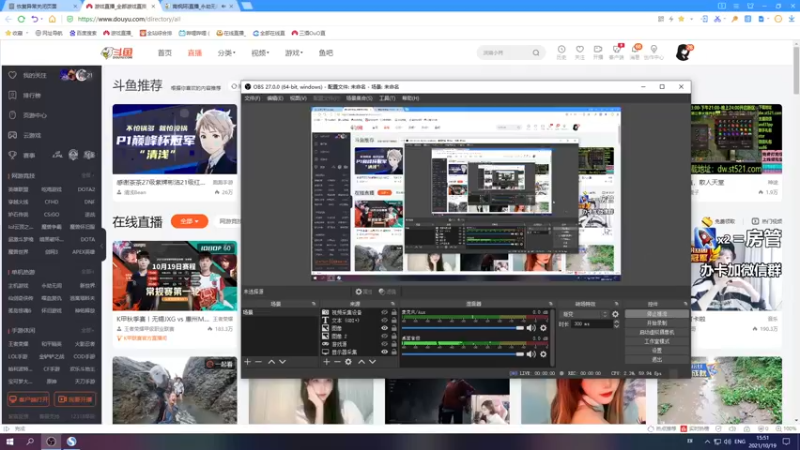Open the P1 巅峰杯冠军 recommended stream thumbnail

(x=174, y=139)
